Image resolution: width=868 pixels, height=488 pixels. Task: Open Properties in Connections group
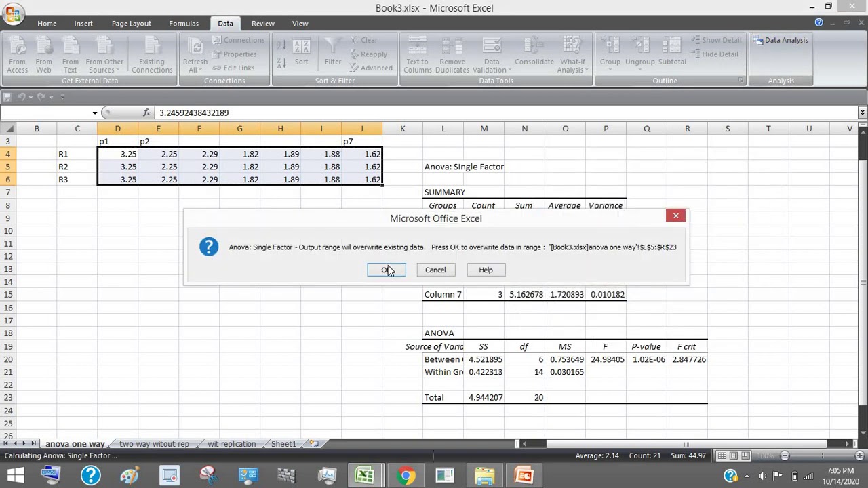click(x=235, y=54)
